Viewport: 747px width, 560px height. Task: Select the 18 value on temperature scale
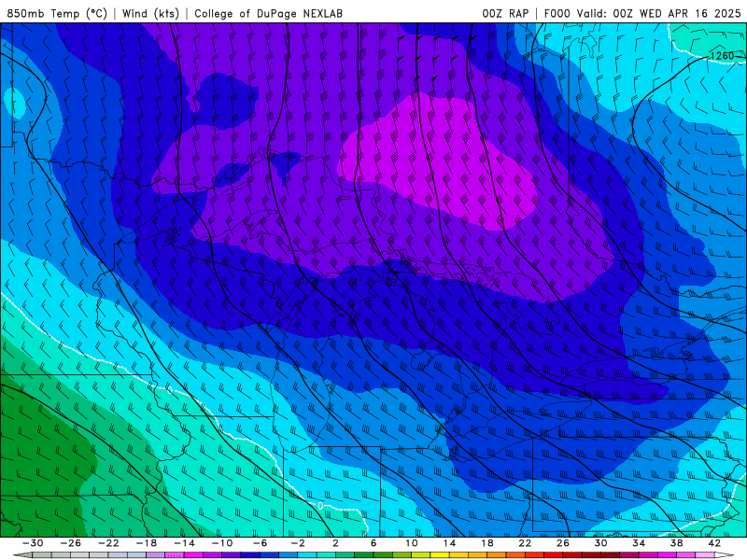(x=487, y=543)
